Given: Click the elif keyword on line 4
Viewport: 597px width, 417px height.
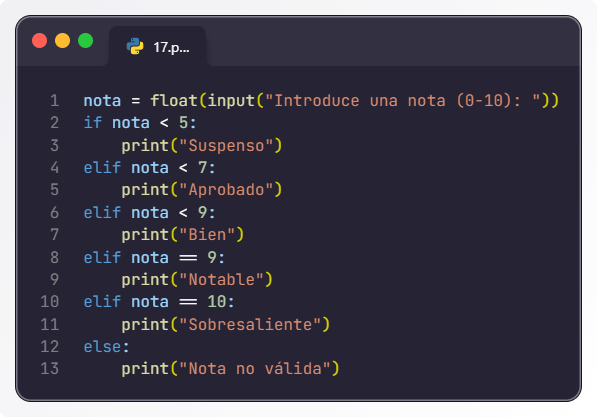Looking at the screenshot, I should click(x=102, y=168).
